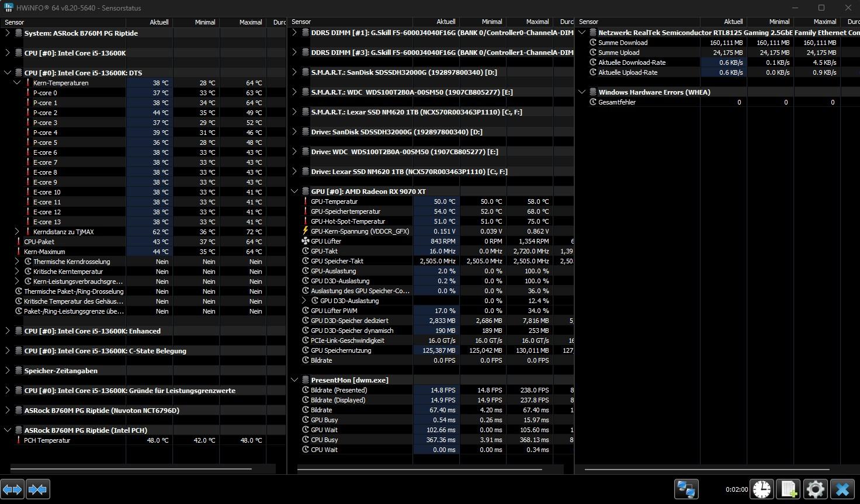Click the GPU-Takt clock icon
This screenshot has width=860, height=504.
pyautogui.click(x=305, y=251)
